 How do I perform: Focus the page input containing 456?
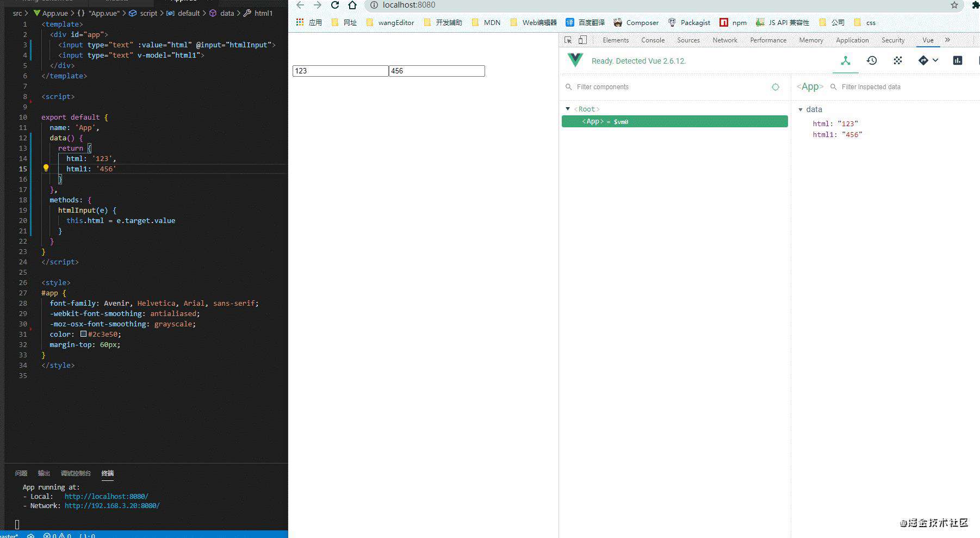pos(437,71)
